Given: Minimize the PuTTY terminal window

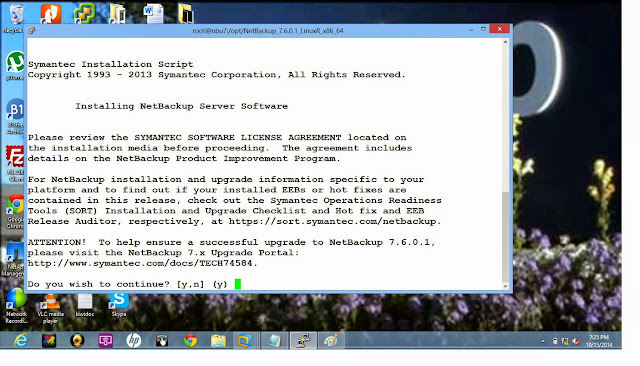Looking at the screenshot, I should [x=471, y=29].
